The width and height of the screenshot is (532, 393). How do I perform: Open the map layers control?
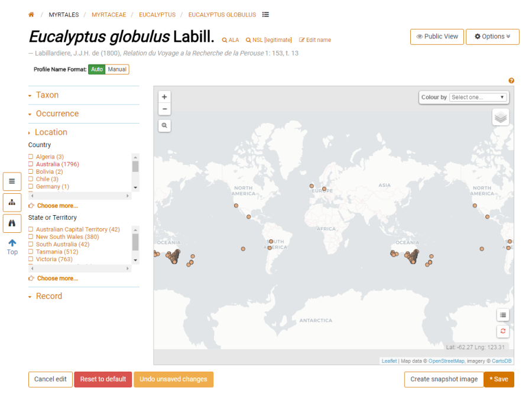coord(500,118)
